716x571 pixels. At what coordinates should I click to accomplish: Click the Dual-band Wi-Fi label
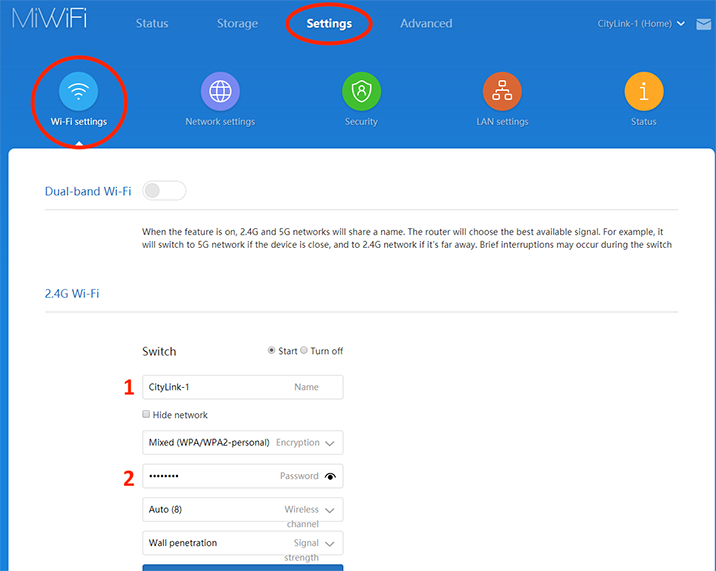[88, 191]
